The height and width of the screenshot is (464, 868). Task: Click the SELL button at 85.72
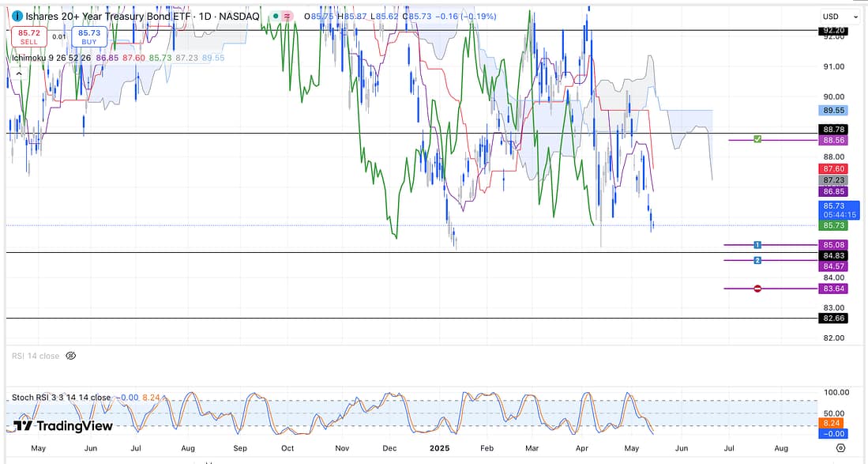click(x=28, y=36)
